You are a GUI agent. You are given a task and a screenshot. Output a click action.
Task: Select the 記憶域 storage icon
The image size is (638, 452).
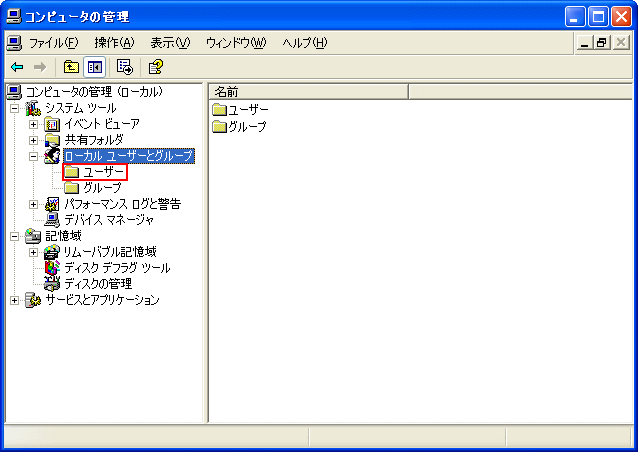click(x=33, y=236)
